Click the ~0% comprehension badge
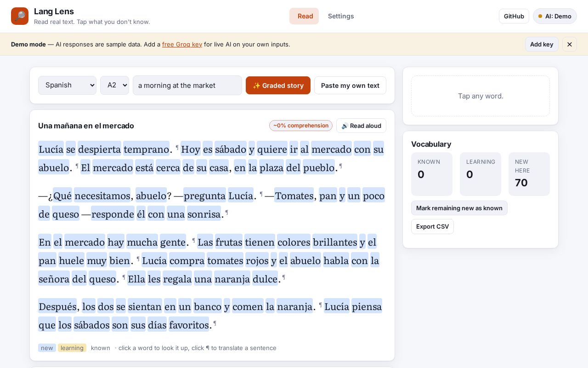The image size is (588, 368). coord(301,126)
